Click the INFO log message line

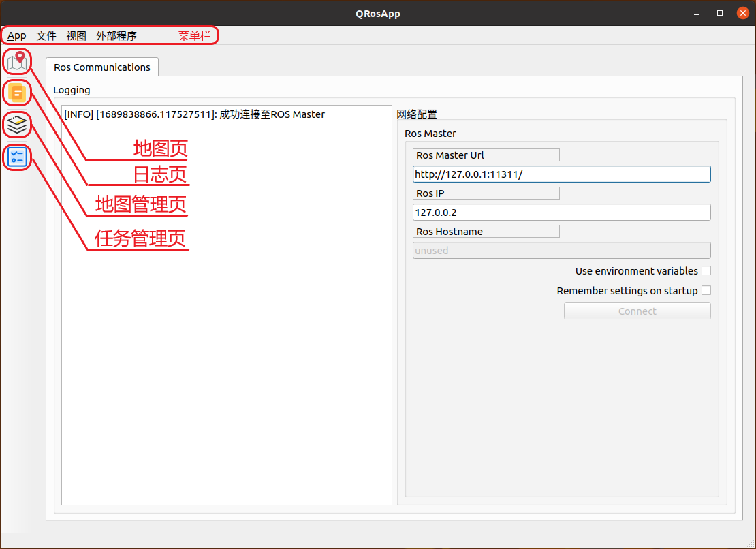[x=194, y=114]
